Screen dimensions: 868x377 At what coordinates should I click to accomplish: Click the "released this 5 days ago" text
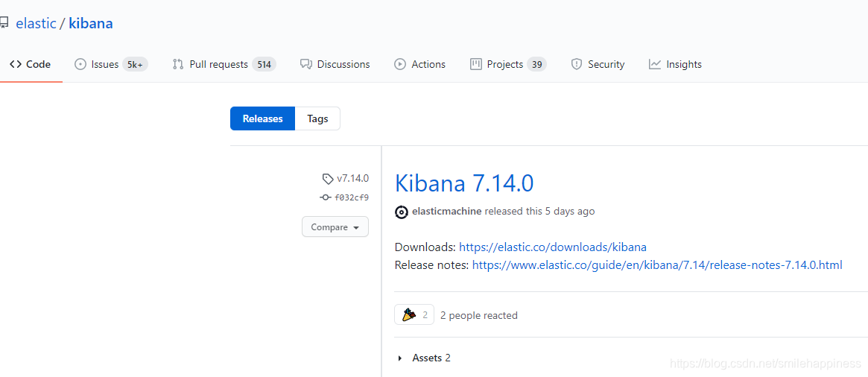[x=539, y=212]
